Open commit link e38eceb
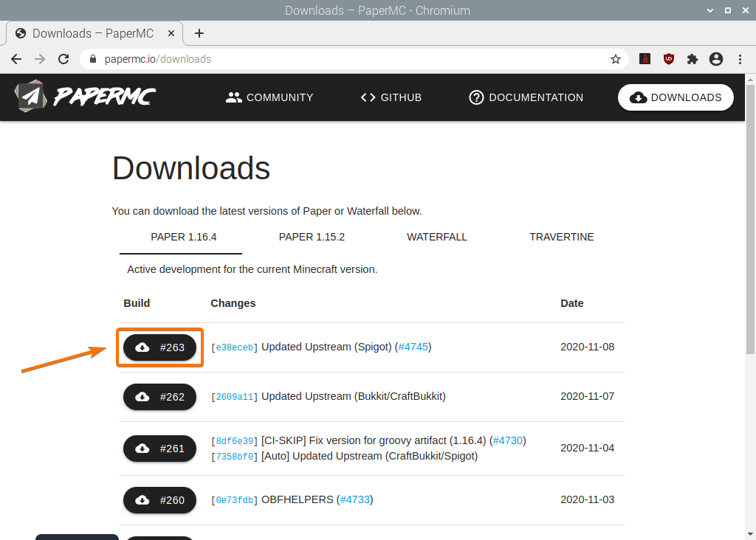Image resolution: width=756 pixels, height=540 pixels. coord(234,347)
